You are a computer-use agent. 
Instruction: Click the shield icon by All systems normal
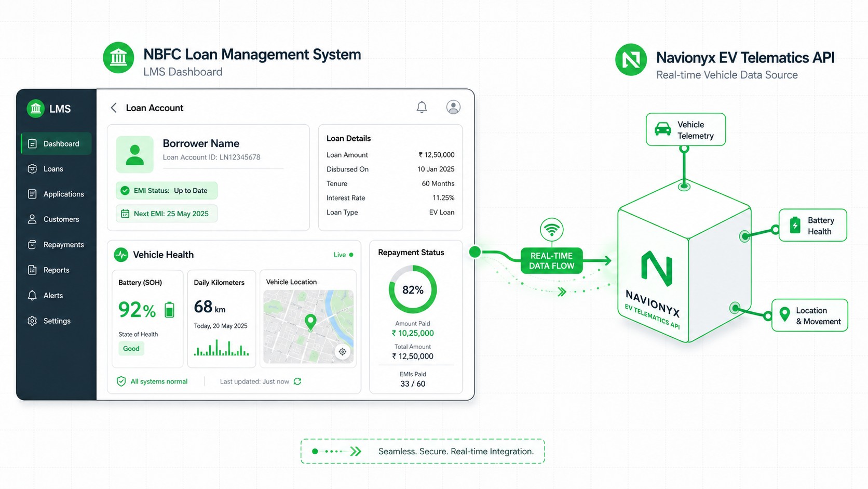point(121,381)
